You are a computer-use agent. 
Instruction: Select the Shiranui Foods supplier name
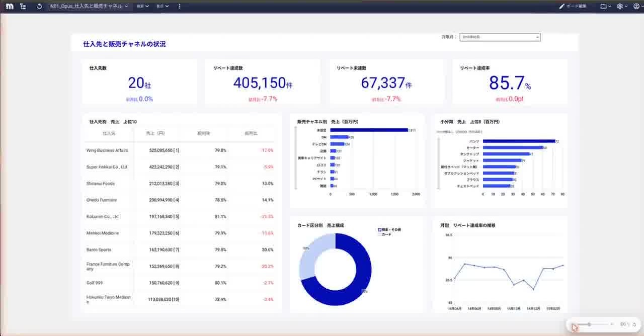(101, 184)
